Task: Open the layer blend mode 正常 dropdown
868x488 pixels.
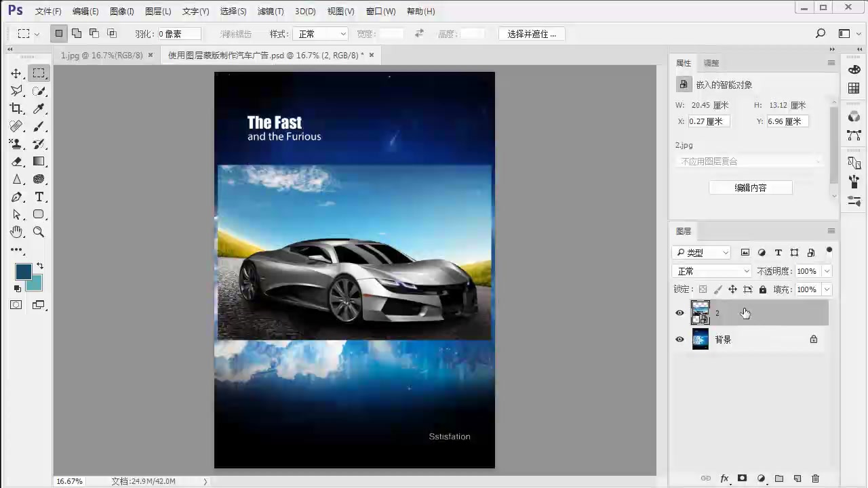Action: [712, 271]
